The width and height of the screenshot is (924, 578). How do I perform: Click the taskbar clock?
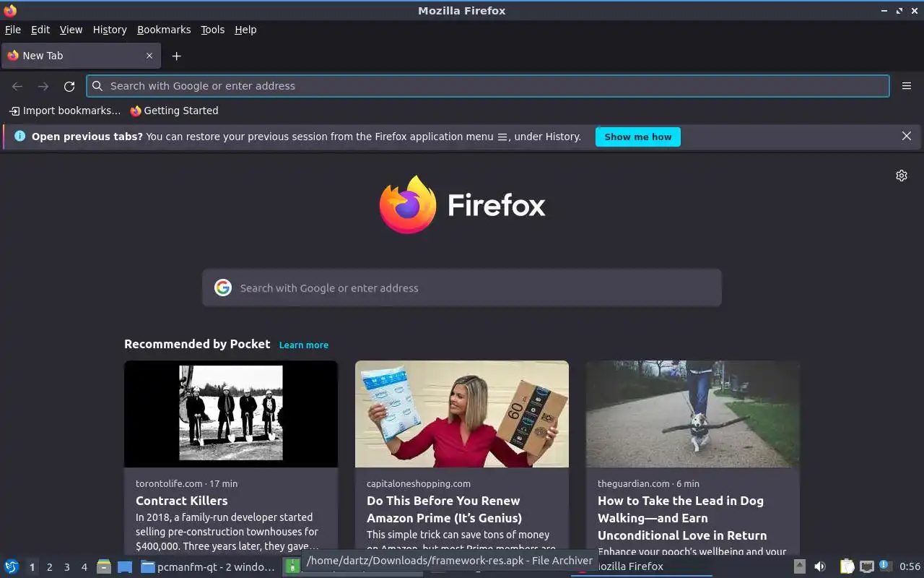click(910, 566)
